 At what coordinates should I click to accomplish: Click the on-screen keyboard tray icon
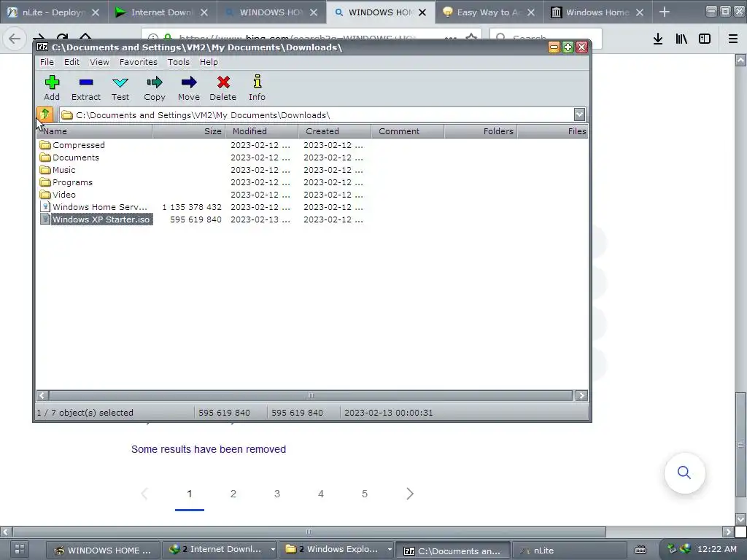point(640,550)
